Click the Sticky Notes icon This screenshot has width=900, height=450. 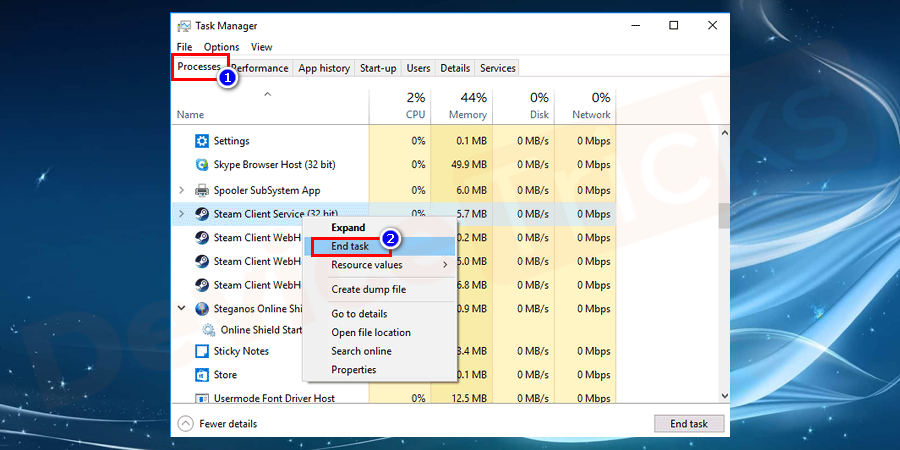[x=201, y=352]
